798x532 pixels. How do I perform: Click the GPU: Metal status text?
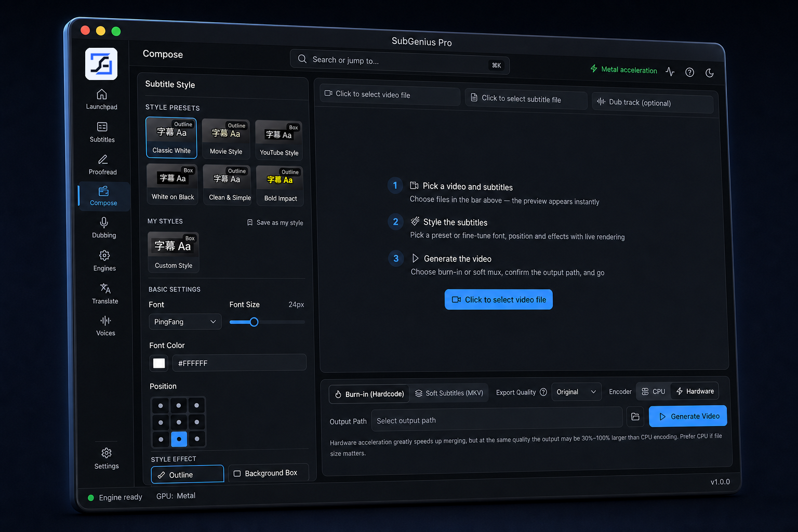[176, 496]
